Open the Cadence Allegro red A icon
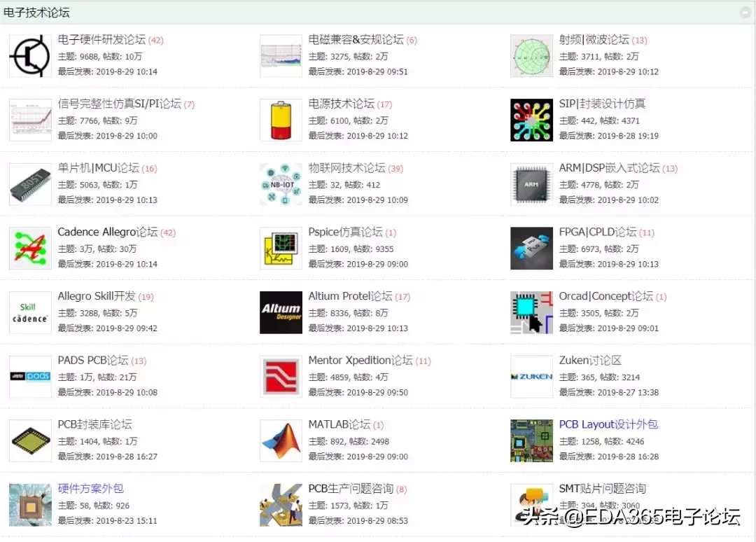The width and height of the screenshot is (756, 542). (x=30, y=249)
